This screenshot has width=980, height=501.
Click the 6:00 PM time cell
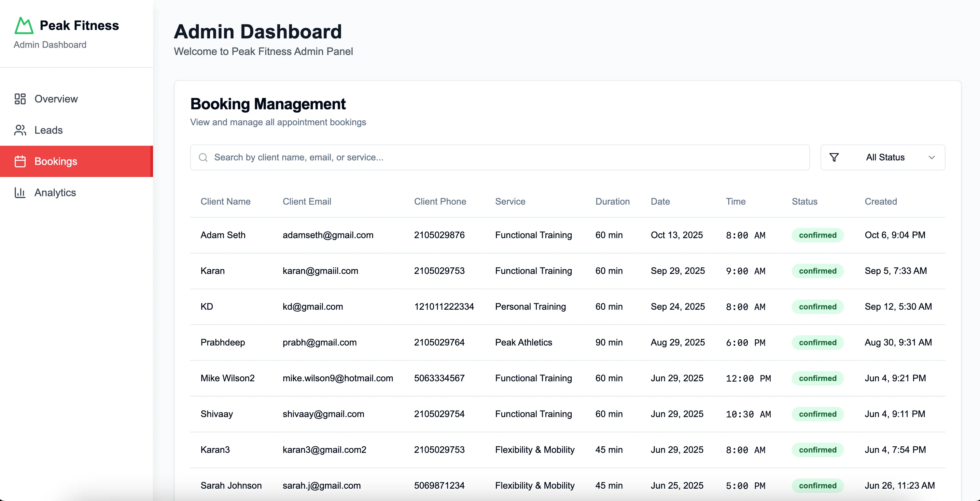click(x=746, y=343)
